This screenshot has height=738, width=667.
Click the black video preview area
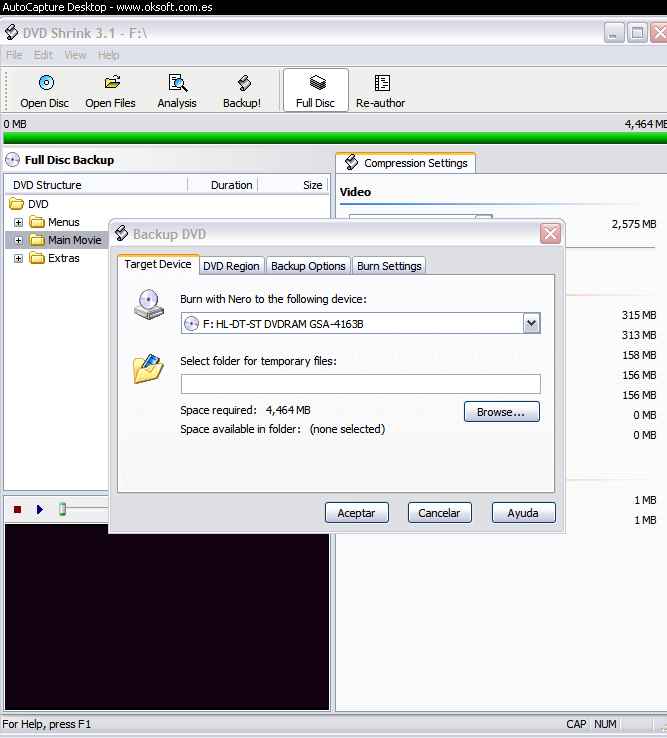(x=167, y=617)
